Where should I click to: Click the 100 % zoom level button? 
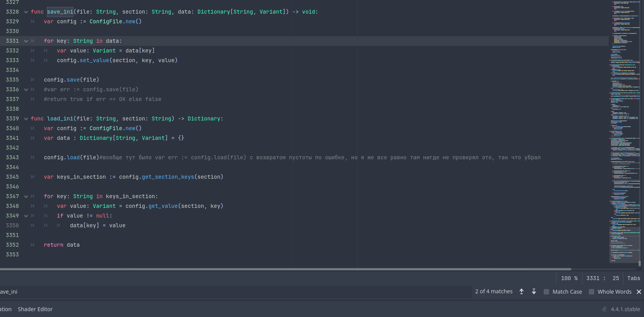pos(569,278)
